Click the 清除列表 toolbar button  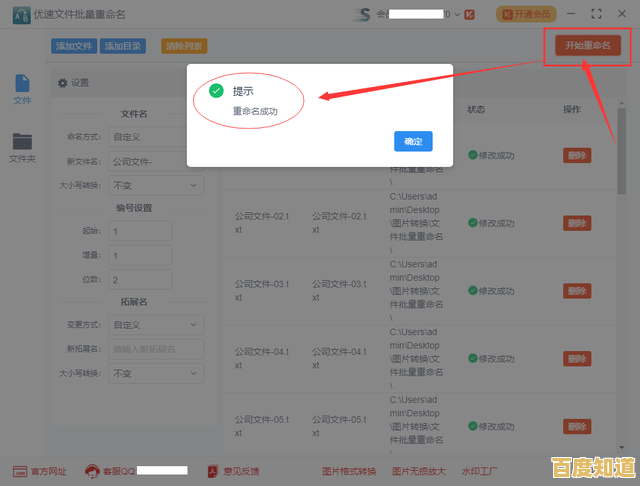tap(184, 46)
